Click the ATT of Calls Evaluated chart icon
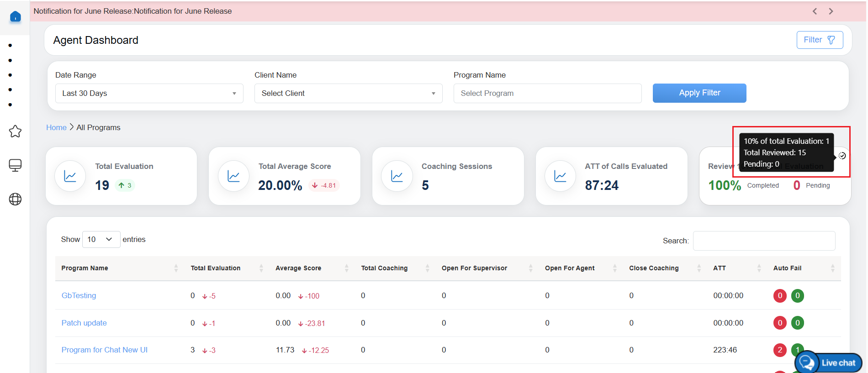The height and width of the screenshot is (373, 868). 560,176
